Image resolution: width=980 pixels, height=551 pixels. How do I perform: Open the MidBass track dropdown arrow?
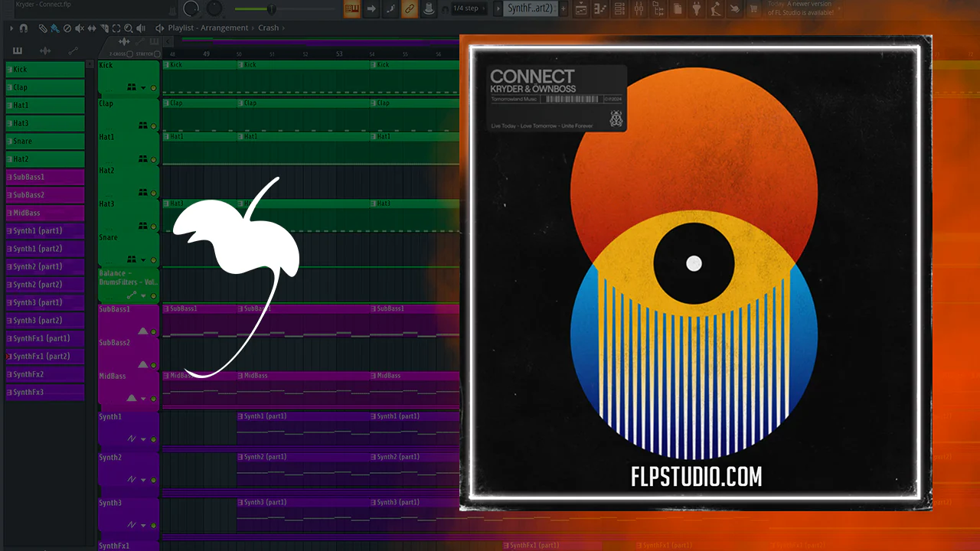tap(143, 398)
